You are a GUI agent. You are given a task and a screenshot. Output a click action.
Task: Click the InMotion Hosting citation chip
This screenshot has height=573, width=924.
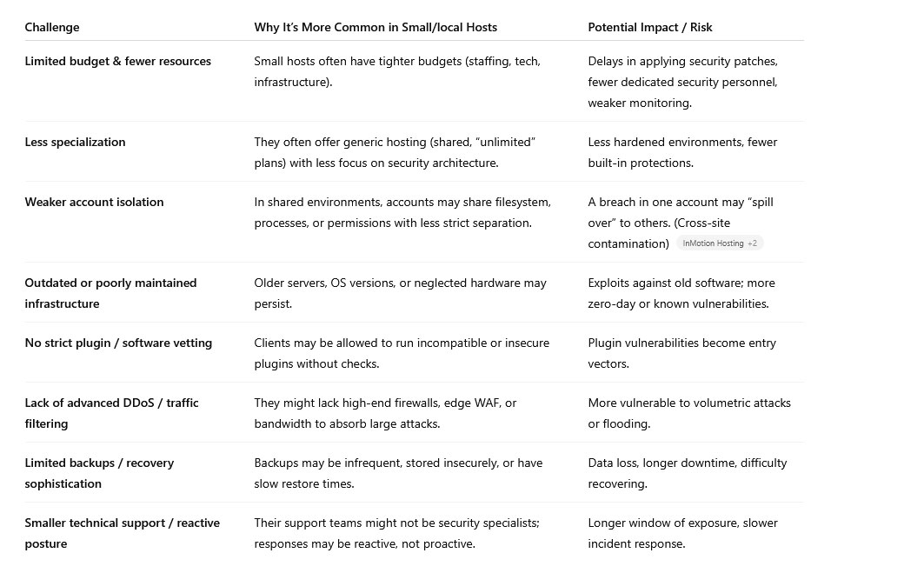tap(719, 243)
